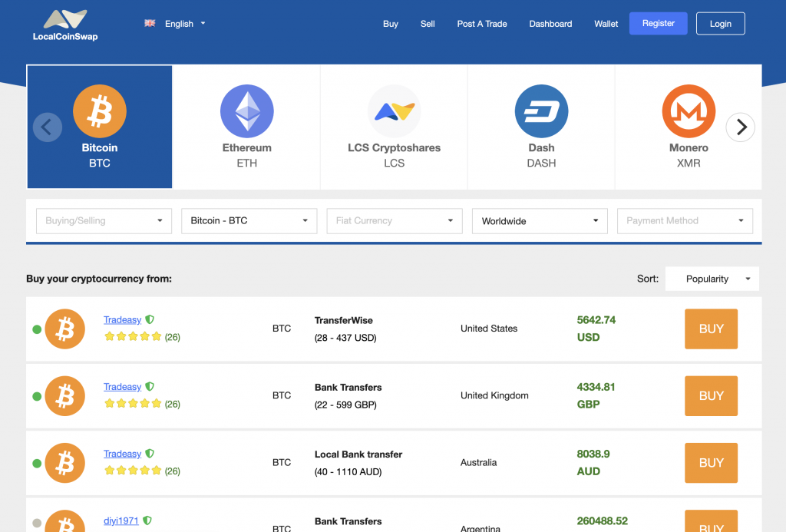This screenshot has width=786, height=532.
Task: Click the Login button
Action: tap(720, 24)
